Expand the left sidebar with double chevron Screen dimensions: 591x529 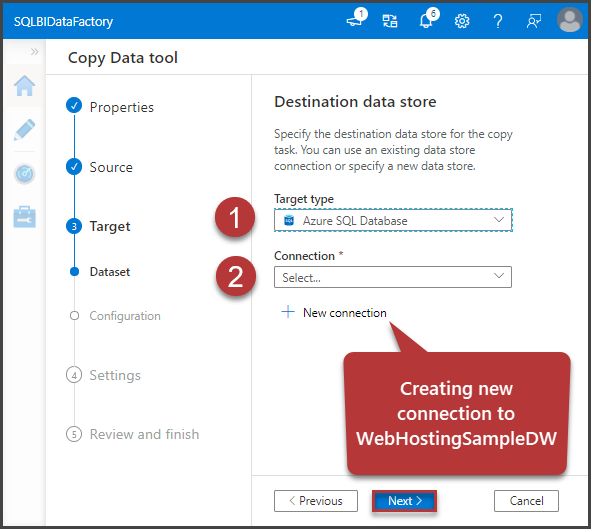click(35, 51)
